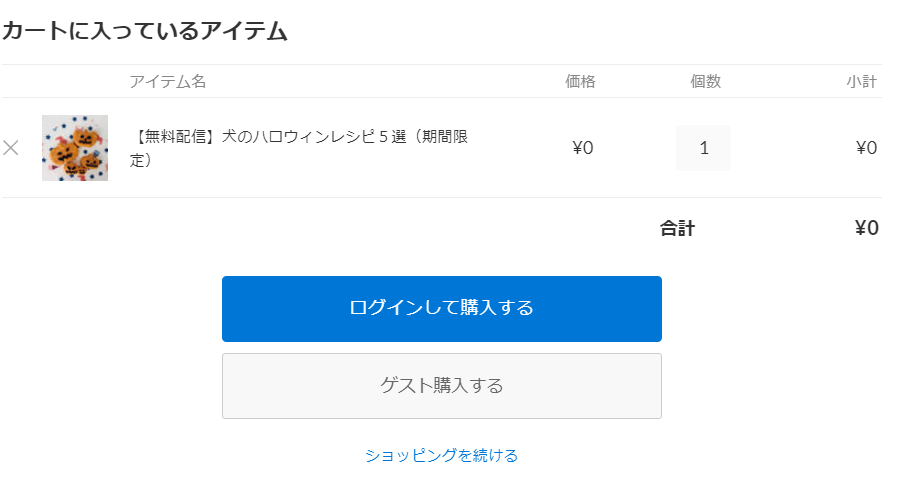
Task: Click the item's ¥0 unit price
Action: coord(582,148)
